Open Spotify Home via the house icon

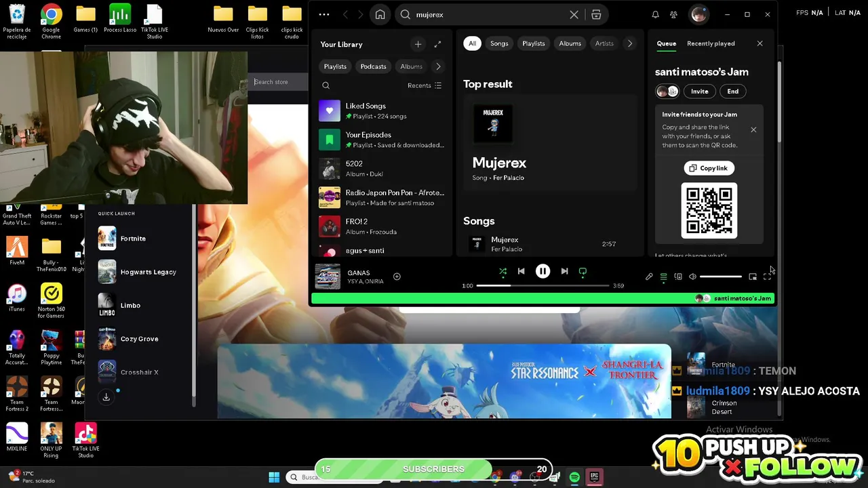pyautogui.click(x=380, y=14)
